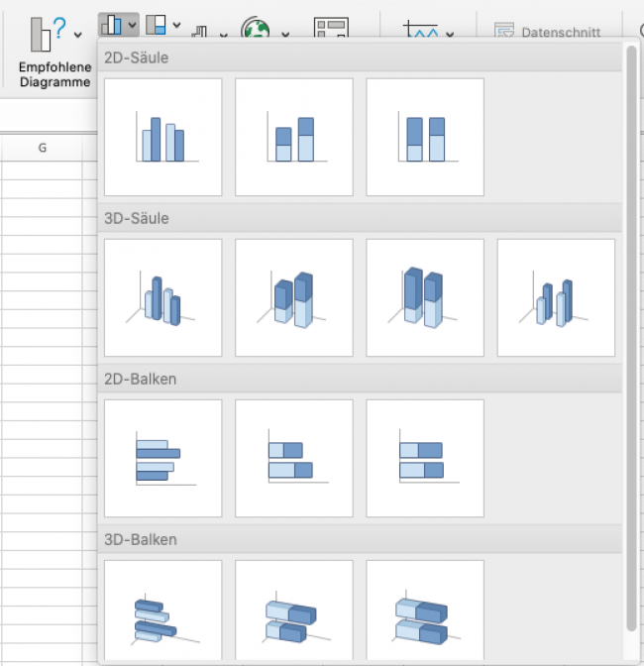Image resolution: width=644 pixels, height=666 pixels.
Task: Pick the 2D 100% stacked column chart
Action: pyautogui.click(x=424, y=137)
